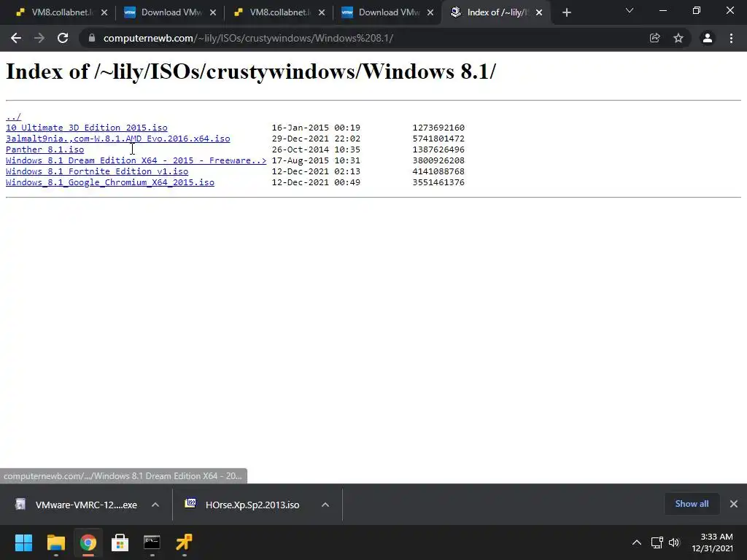Image resolution: width=747 pixels, height=560 pixels.
Task: Click file size 1387626496
Action: coord(438,149)
